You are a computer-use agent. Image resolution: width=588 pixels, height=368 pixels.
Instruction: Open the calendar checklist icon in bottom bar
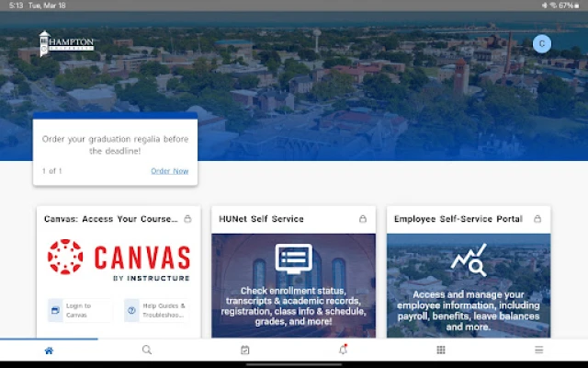point(245,351)
